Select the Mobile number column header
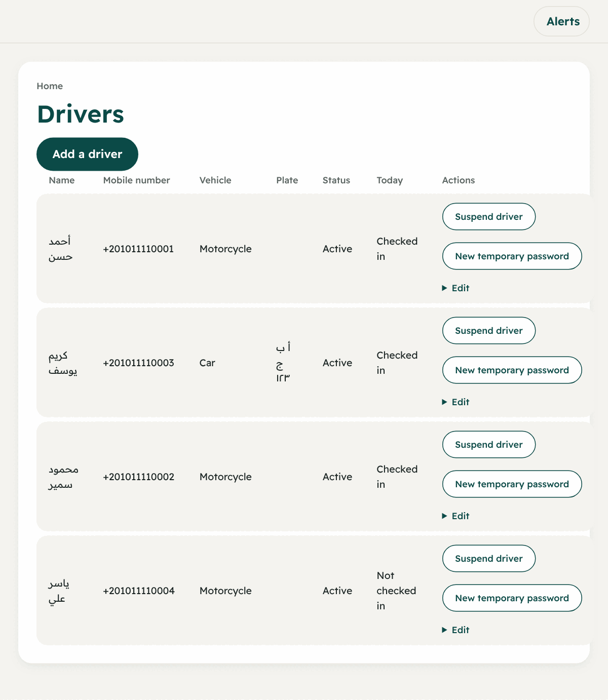The height and width of the screenshot is (700, 608). tap(137, 180)
